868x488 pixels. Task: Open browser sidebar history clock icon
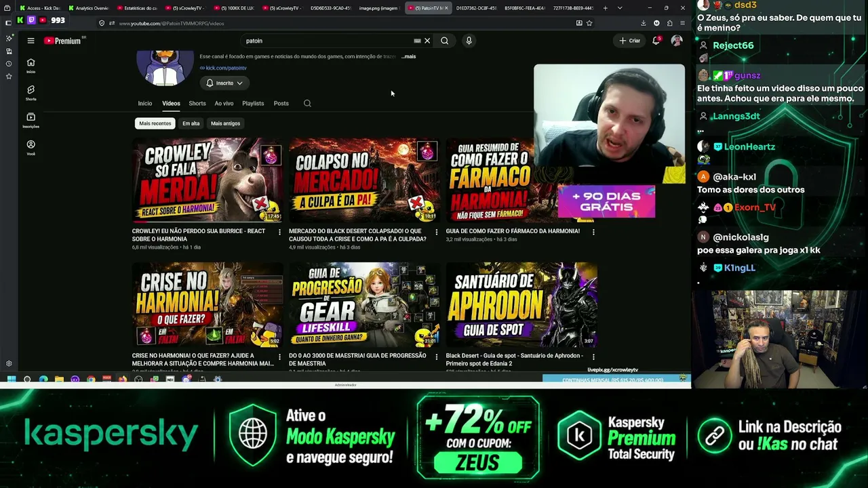9,64
